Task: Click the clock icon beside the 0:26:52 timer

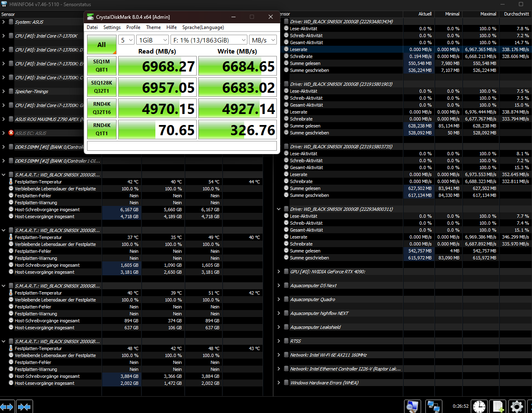Action: click(x=479, y=406)
